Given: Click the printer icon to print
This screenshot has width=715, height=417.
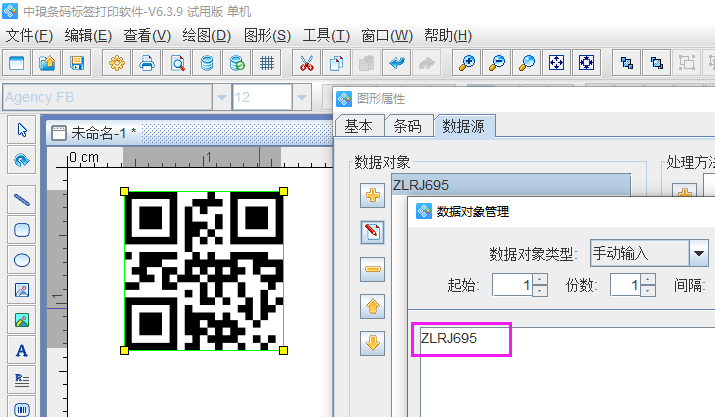Looking at the screenshot, I should tap(147, 63).
